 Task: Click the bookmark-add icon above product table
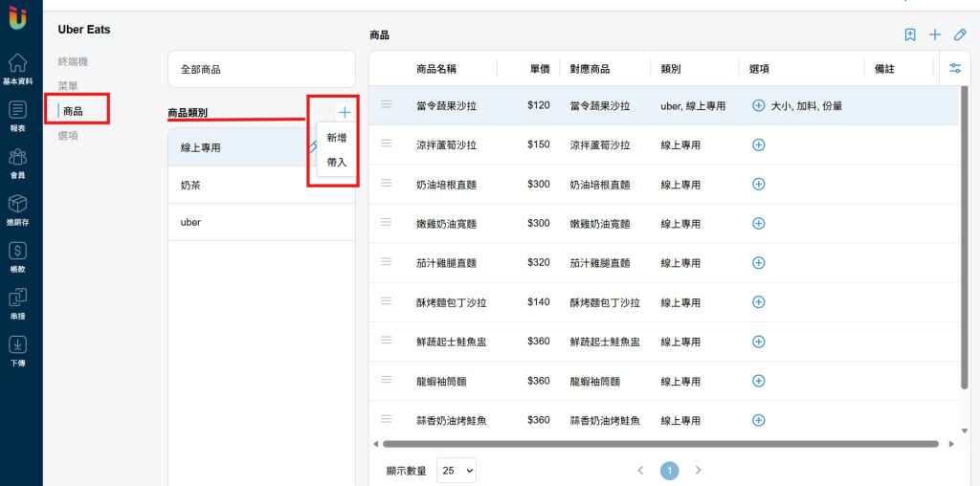pyautogui.click(x=911, y=35)
